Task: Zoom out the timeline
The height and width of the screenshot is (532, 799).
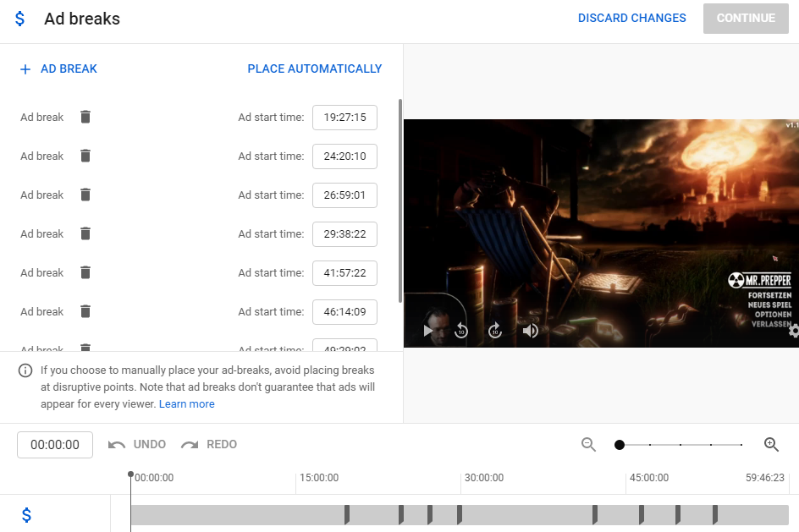Action: 588,444
